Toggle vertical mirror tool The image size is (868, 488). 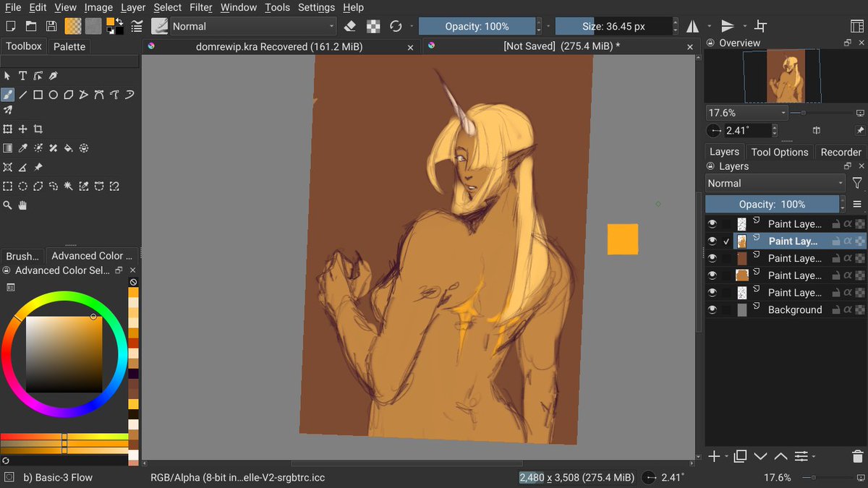pyautogui.click(x=728, y=26)
